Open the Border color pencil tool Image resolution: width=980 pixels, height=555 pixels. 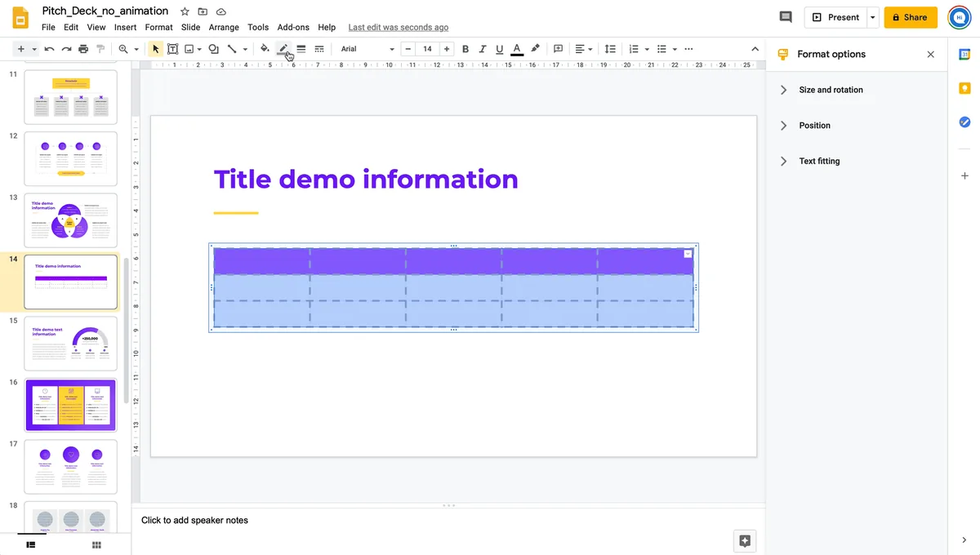(283, 49)
